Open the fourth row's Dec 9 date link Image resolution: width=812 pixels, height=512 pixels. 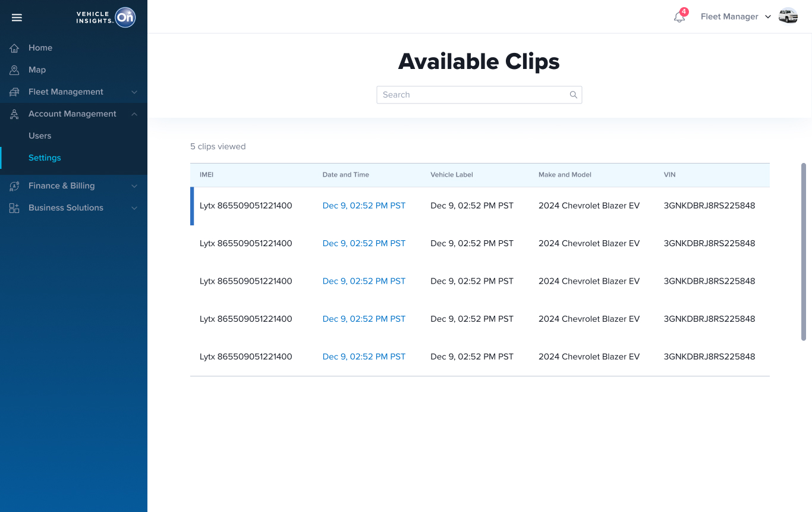point(364,319)
